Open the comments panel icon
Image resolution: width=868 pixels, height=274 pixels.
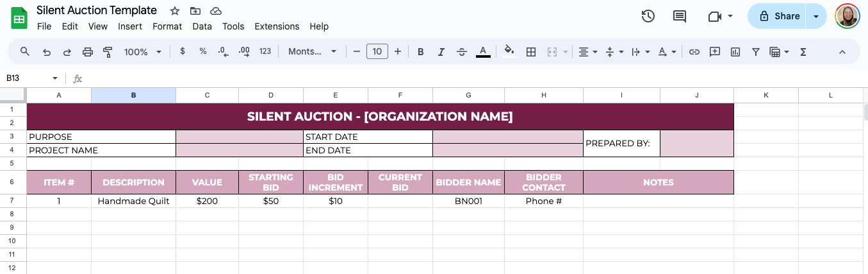pyautogui.click(x=680, y=17)
